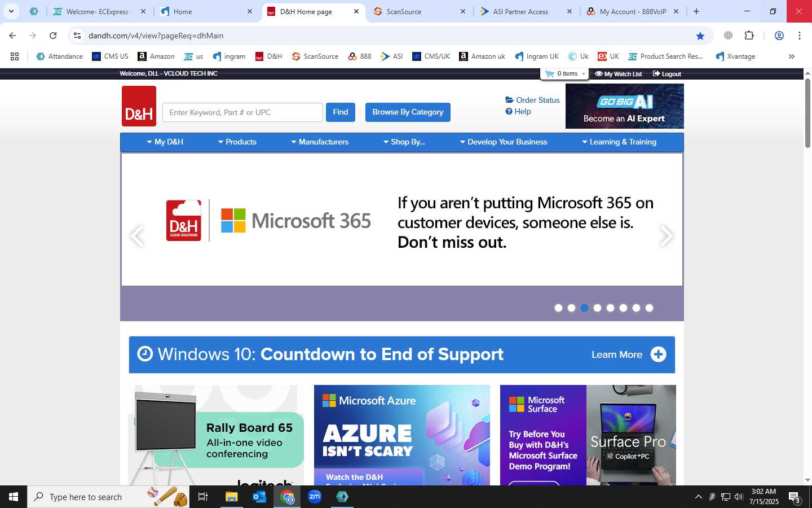Screen dimensions: 812x508
Task: Open the Chrome profile icon
Action: 779,36
